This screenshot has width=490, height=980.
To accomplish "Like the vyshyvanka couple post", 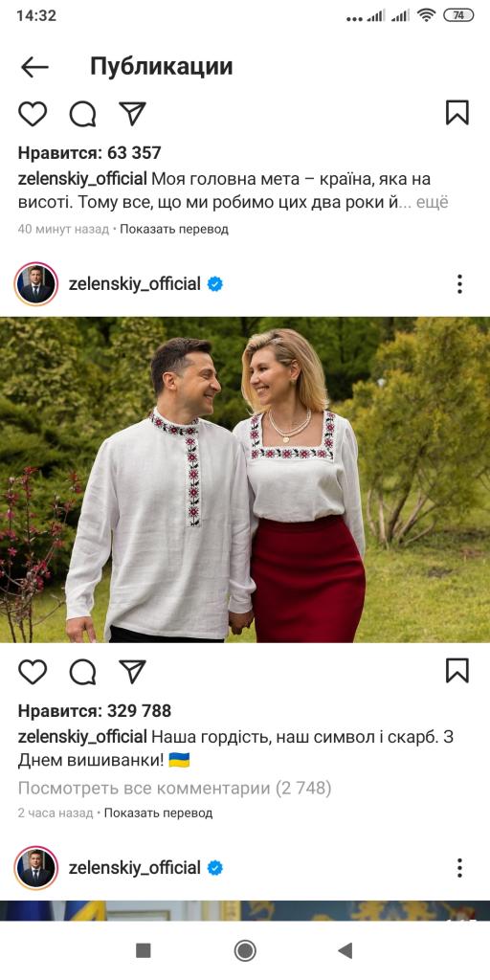I will [33, 672].
